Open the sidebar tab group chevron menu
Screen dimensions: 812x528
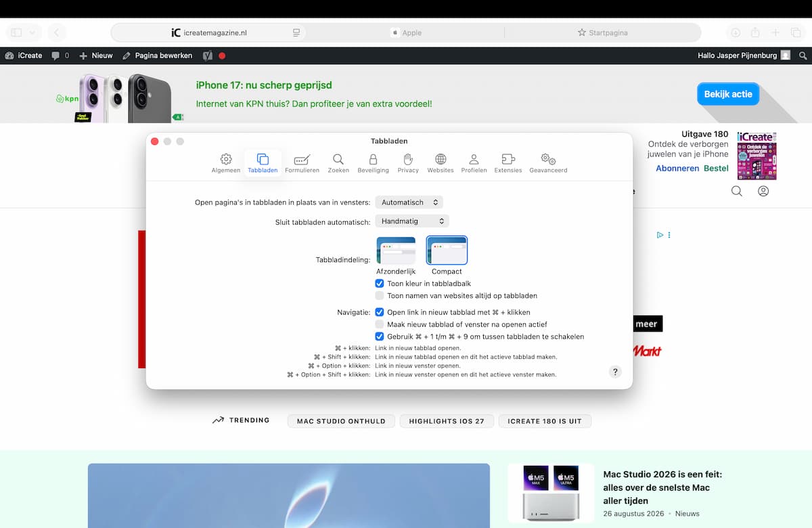[32, 32]
